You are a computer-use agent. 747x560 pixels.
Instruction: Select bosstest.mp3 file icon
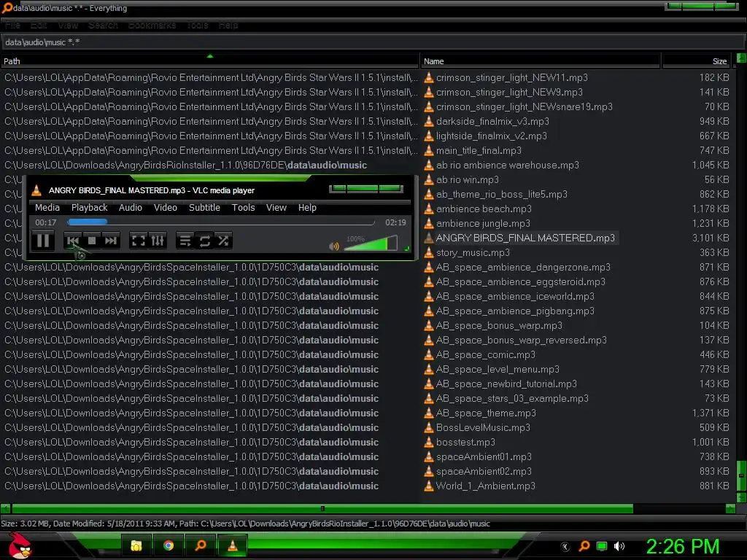click(429, 442)
